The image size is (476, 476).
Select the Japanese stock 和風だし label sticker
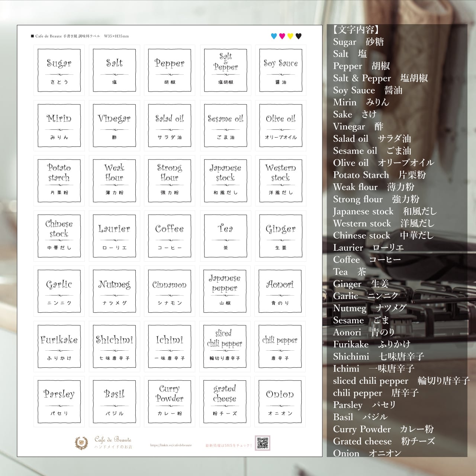(x=226, y=181)
